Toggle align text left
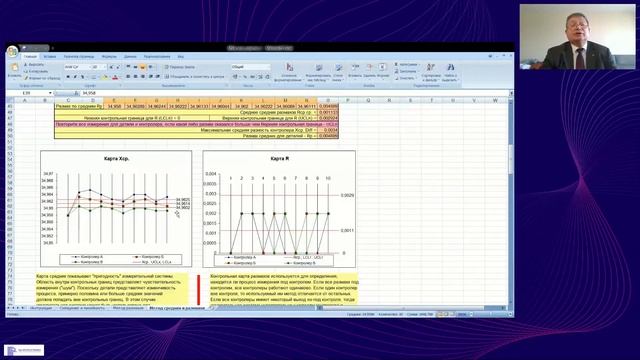The image size is (640, 360). point(128,77)
